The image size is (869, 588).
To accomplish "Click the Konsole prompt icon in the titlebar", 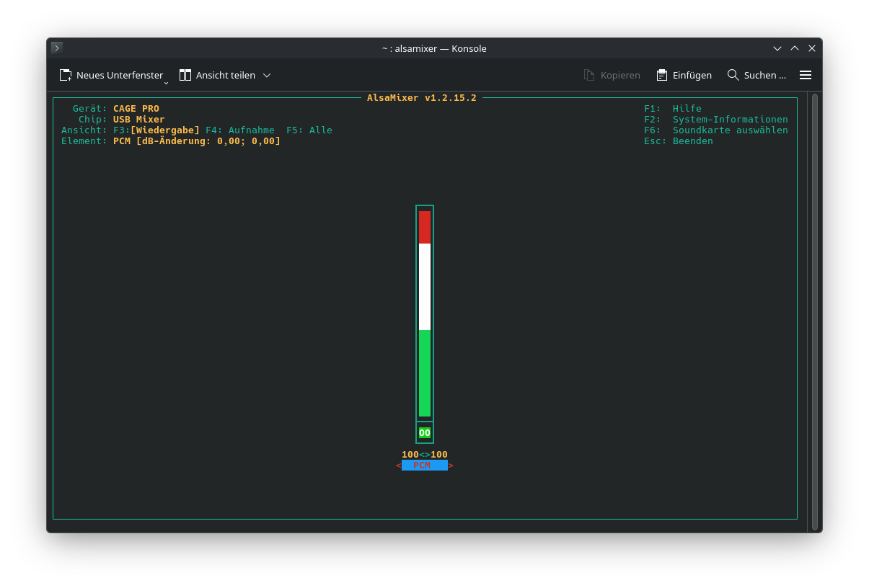I will click(56, 48).
